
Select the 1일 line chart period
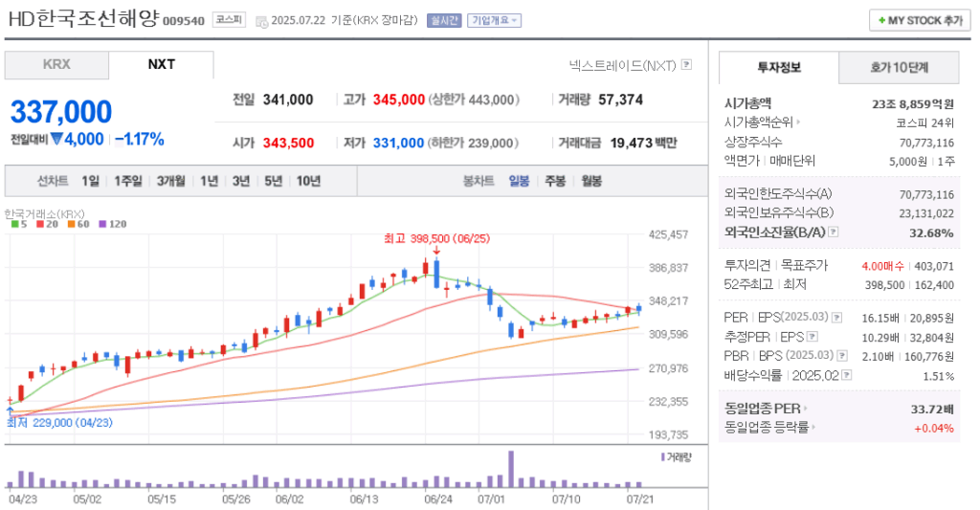pos(91,181)
